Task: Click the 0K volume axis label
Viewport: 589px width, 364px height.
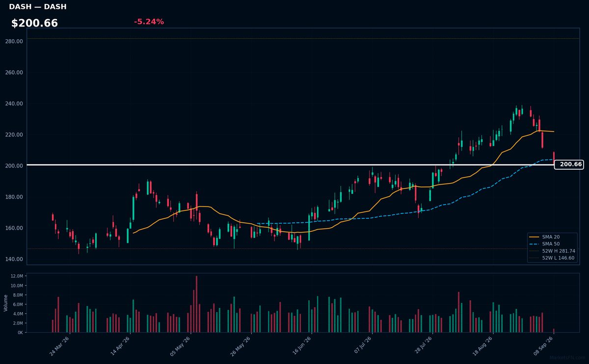Action: [x=20, y=333]
